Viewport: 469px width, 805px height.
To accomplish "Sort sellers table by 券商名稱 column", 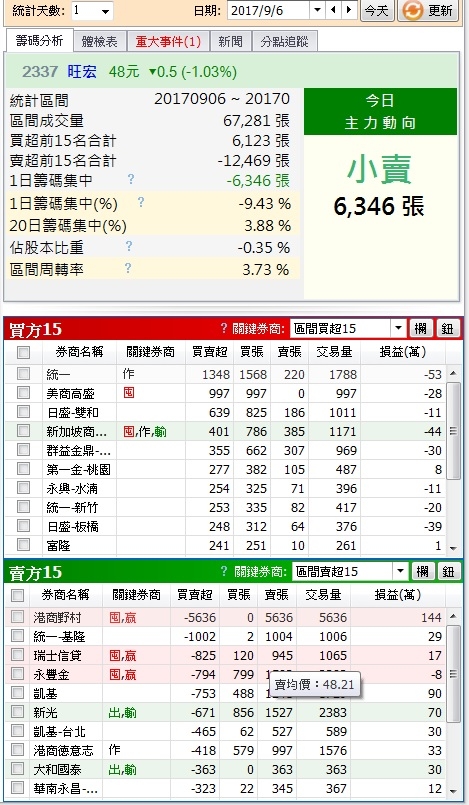I will tap(65, 595).
